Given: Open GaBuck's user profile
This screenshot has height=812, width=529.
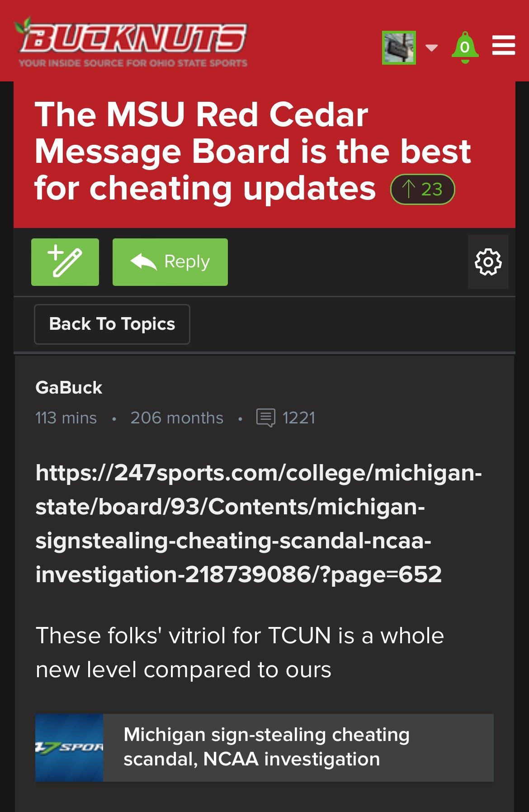Looking at the screenshot, I should tap(69, 388).
